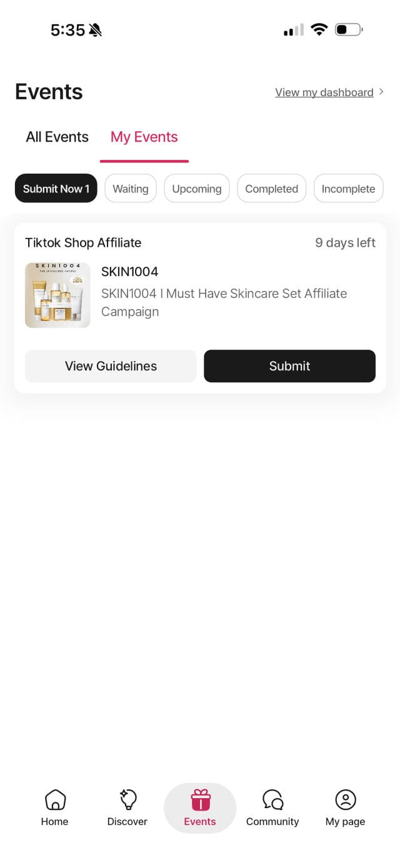The image size is (400, 868).
Task: Filter by Completed events
Action: 271,189
